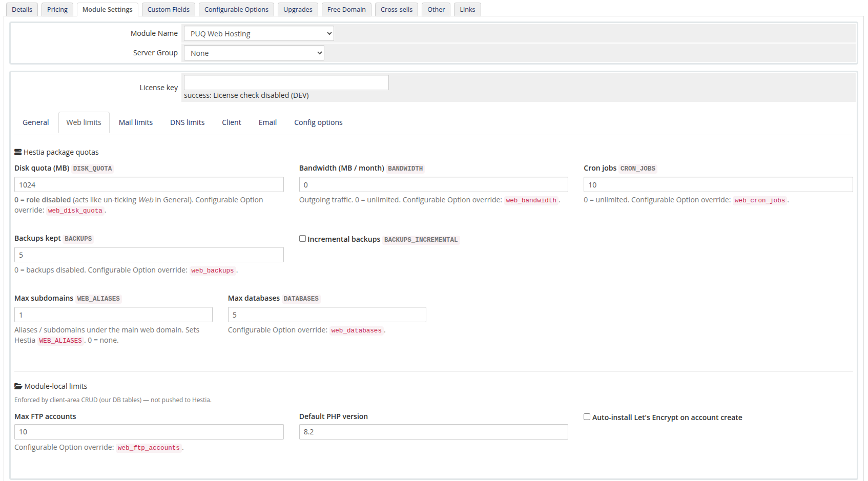Open the Config options sub-tab
The image size is (868, 481).
point(318,122)
